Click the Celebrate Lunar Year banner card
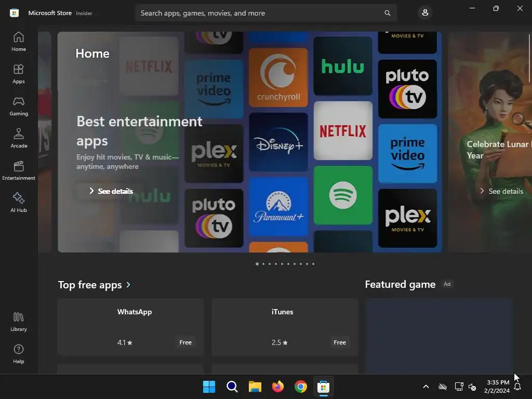Viewport: 532px width, 399px height. [x=490, y=142]
